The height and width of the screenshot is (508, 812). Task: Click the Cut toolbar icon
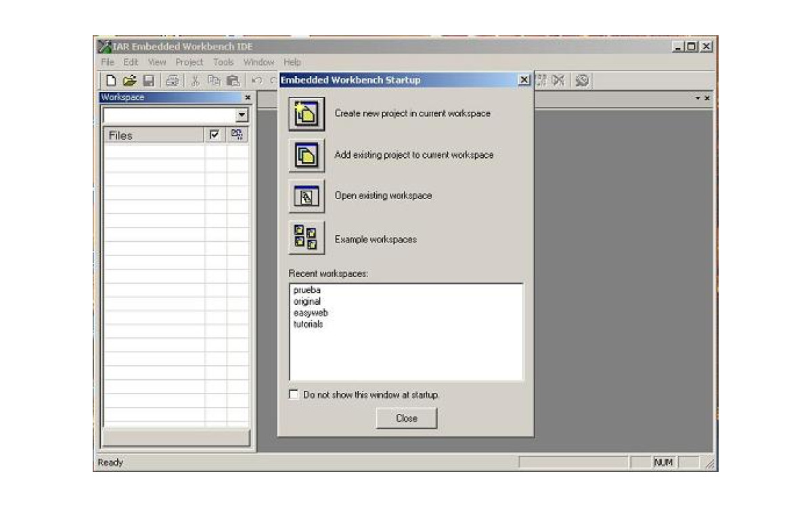(196, 80)
